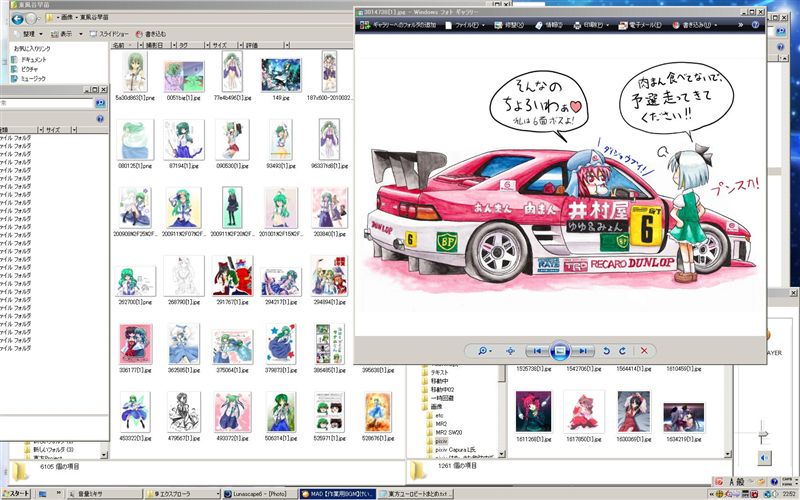Click search button in small left window

[x=101, y=103]
